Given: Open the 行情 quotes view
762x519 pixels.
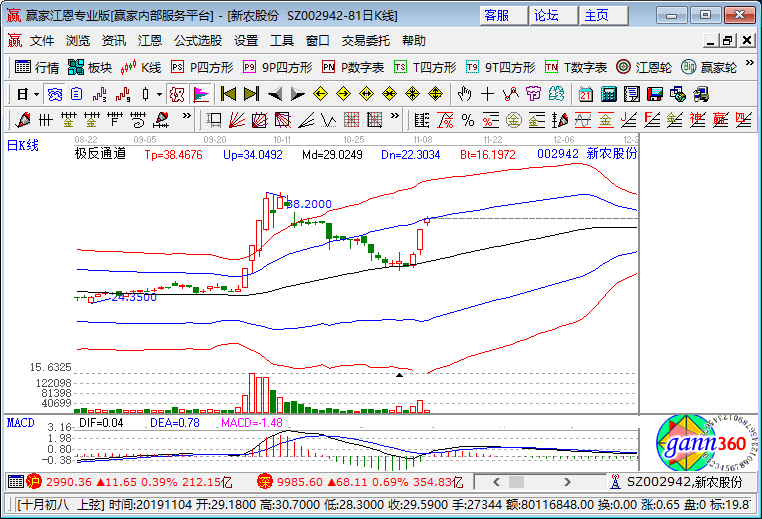Looking at the screenshot, I should pos(37,67).
